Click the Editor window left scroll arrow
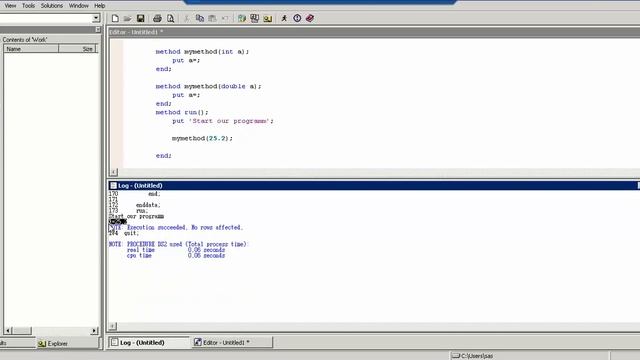The width and height of the screenshot is (640, 360). (x=114, y=172)
